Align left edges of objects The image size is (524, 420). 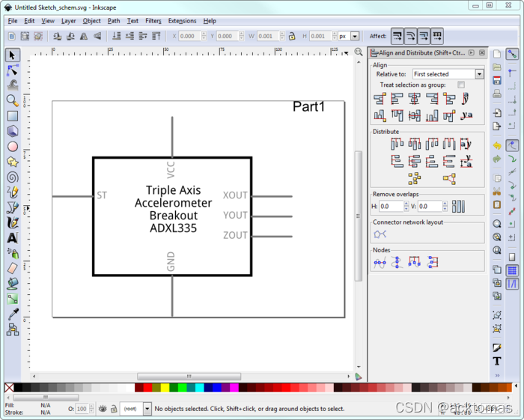point(397,99)
